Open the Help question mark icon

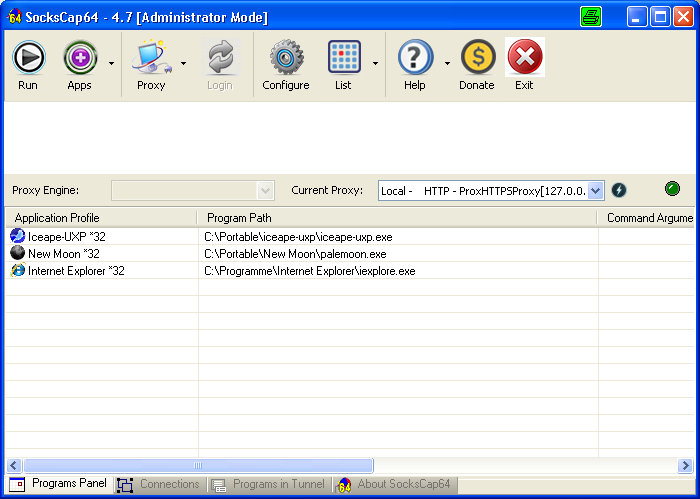pos(415,57)
